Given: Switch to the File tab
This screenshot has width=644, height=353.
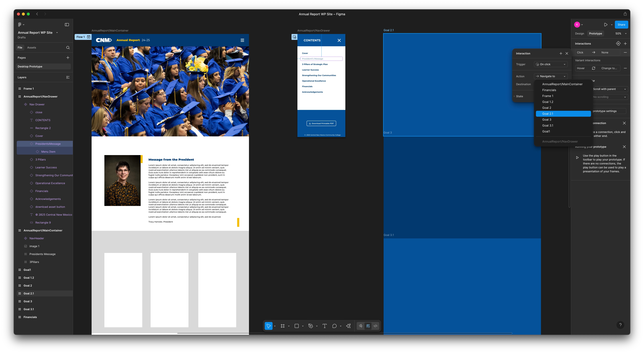Looking at the screenshot, I should coord(20,48).
